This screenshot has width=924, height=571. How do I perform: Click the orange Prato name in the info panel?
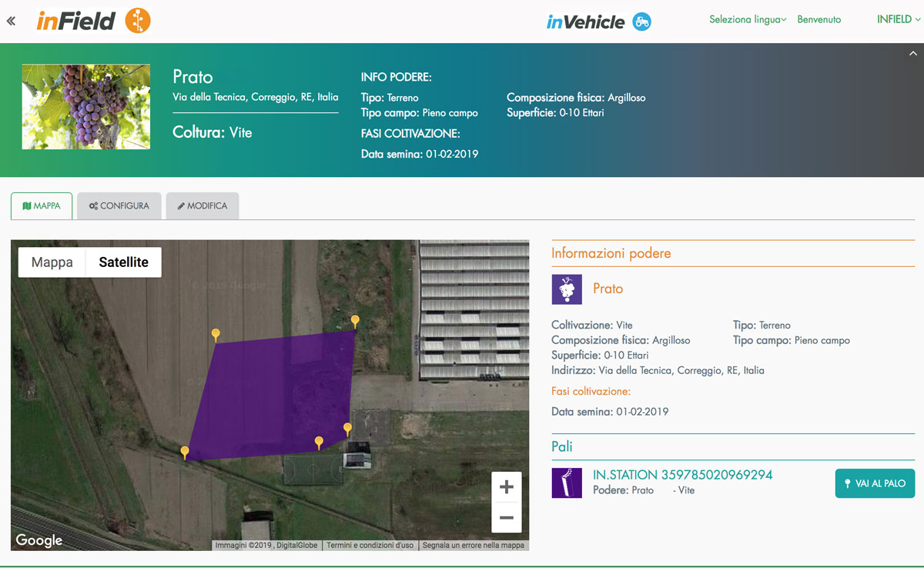point(608,289)
